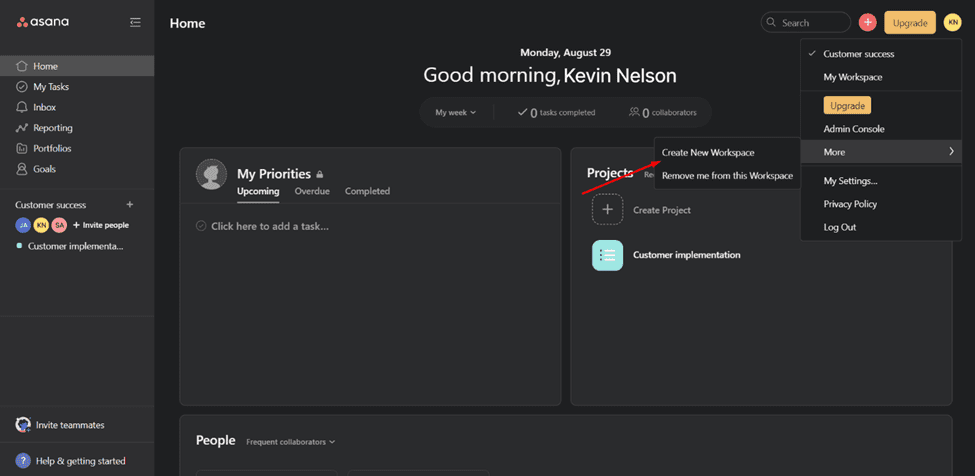Click the 0 tasks completed stat

point(557,112)
